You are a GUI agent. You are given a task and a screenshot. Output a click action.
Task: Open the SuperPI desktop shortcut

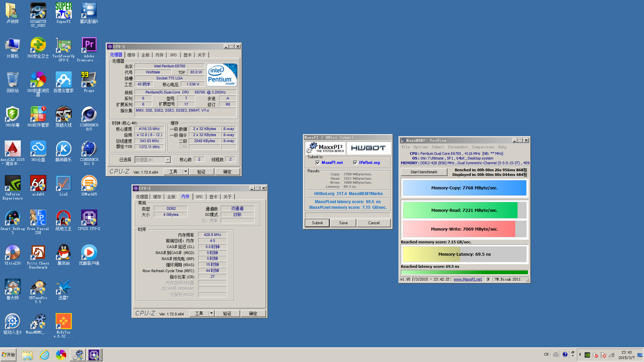[63, 13]
